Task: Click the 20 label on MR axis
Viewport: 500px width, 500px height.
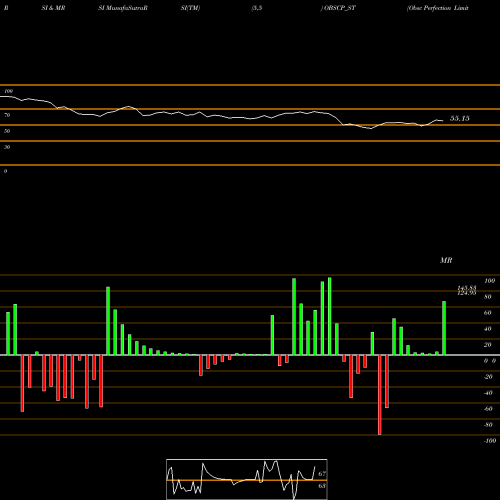Action: click(x=488, y=345)
